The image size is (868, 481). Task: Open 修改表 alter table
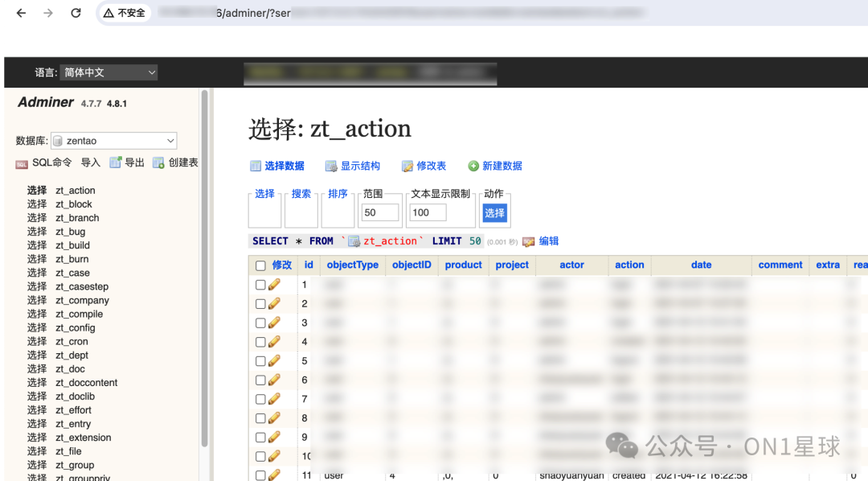(x=424, y=166)
